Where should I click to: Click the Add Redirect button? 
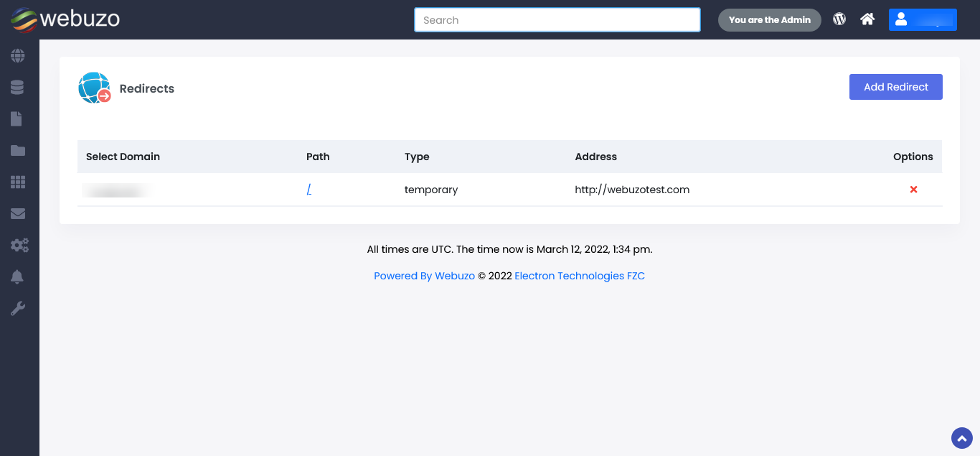(x=895, y=87)
